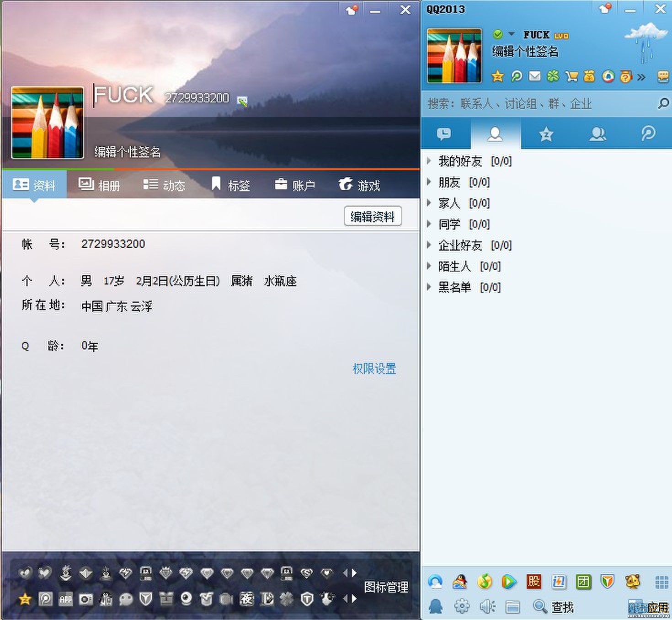Click orange question graduation-cap icon
The height and width of the screenshot is (620, 672).
626,76
